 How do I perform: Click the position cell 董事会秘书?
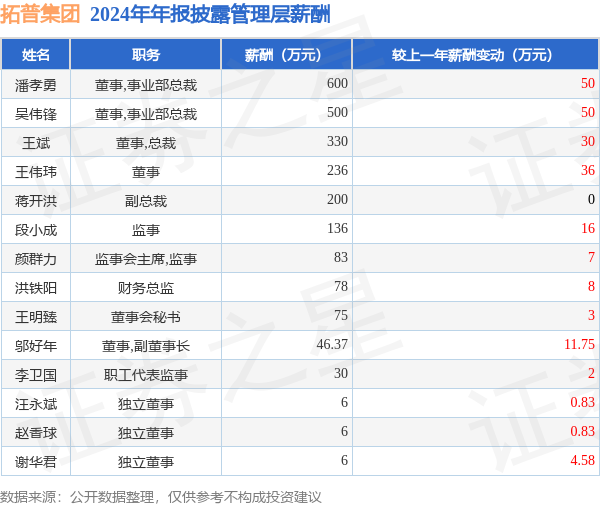(146, 317)
